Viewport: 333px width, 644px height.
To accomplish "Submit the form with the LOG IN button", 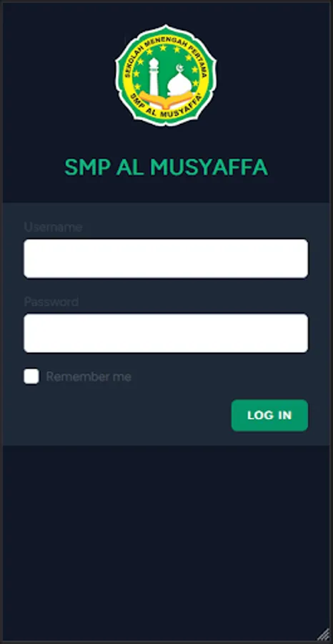I will [x=269, y=415].
